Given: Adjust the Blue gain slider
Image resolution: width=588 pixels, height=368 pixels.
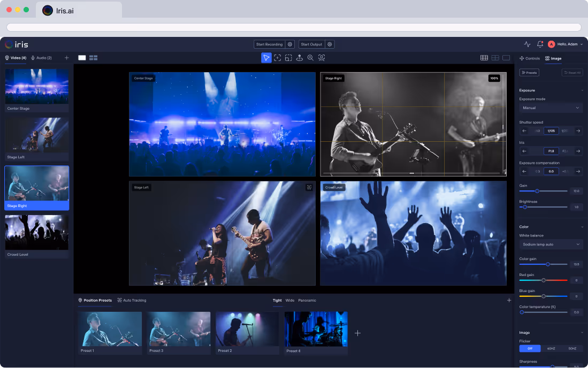Looking at the screenshot, I should click(x=543, y=296).
